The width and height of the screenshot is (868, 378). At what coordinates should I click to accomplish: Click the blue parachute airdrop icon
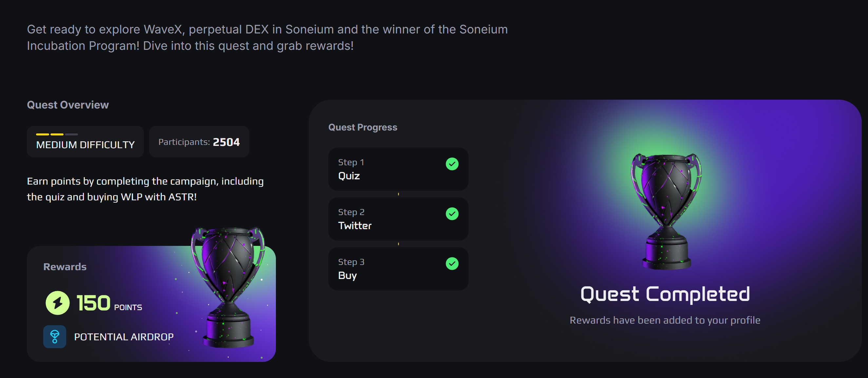click(55, 336)
